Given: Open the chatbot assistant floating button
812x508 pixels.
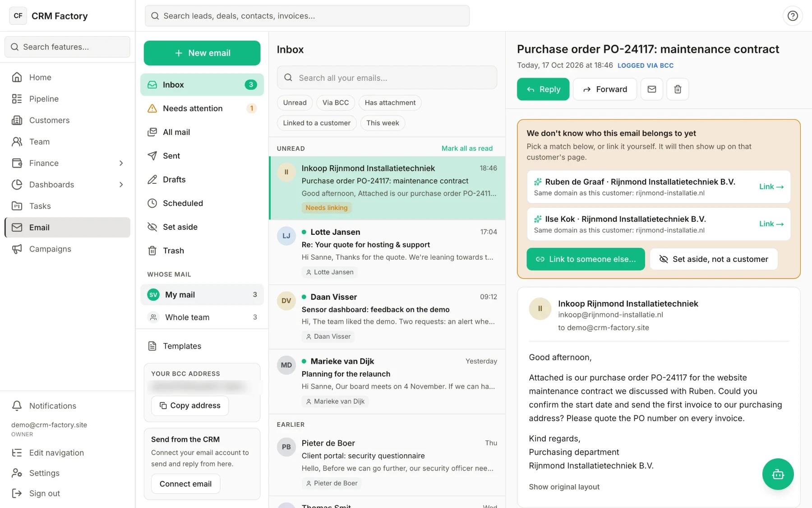Looking at the screenshot, I should point(778,474).
